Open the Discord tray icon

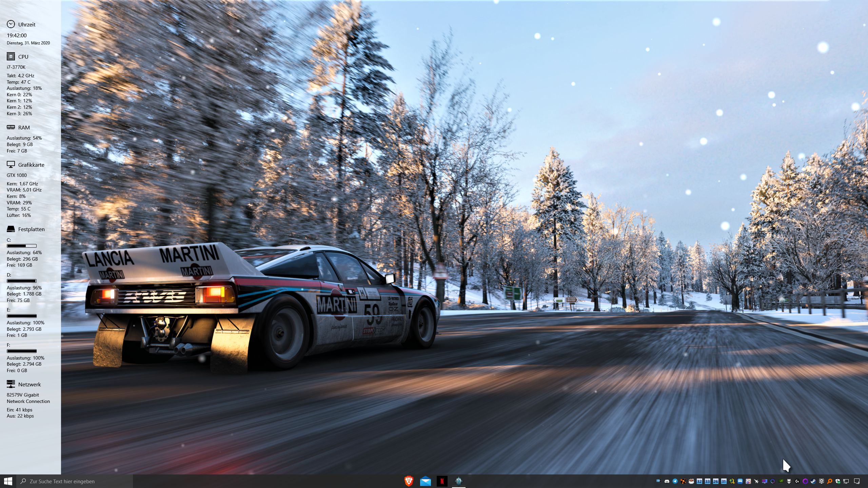pyautogui.click(x=667, y=481)
